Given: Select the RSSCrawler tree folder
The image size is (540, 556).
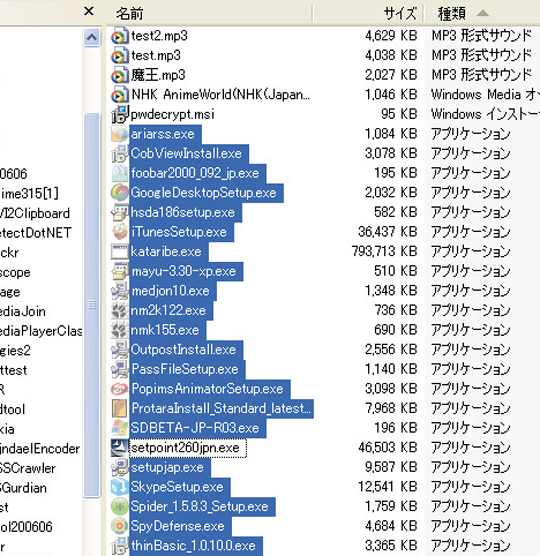Looking at the screenshot, I should click(x=28, y=468).
